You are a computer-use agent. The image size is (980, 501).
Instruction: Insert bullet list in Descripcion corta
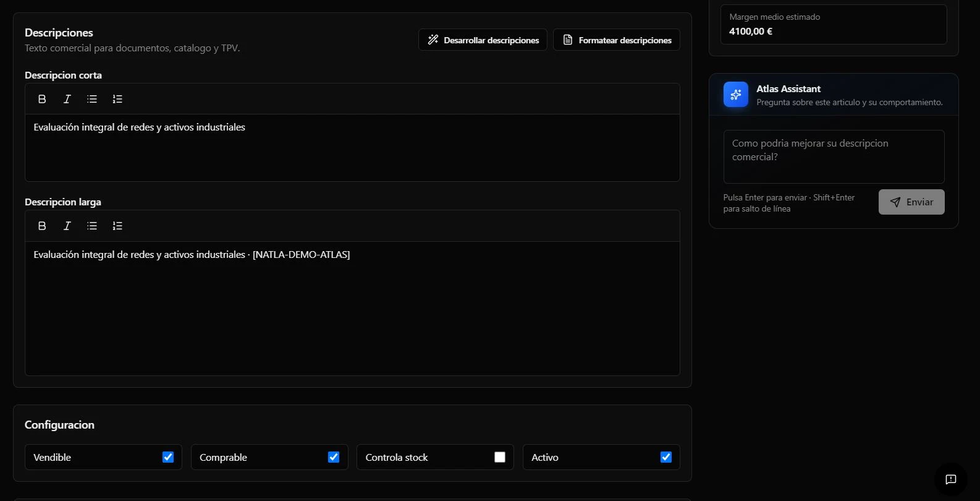coord(92,99)
